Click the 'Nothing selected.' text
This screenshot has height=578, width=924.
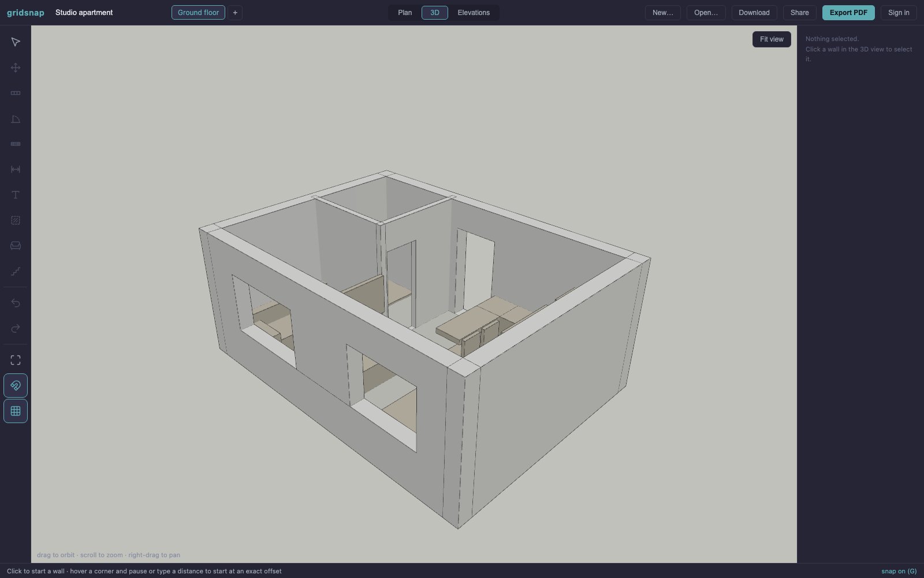[832, 39]
